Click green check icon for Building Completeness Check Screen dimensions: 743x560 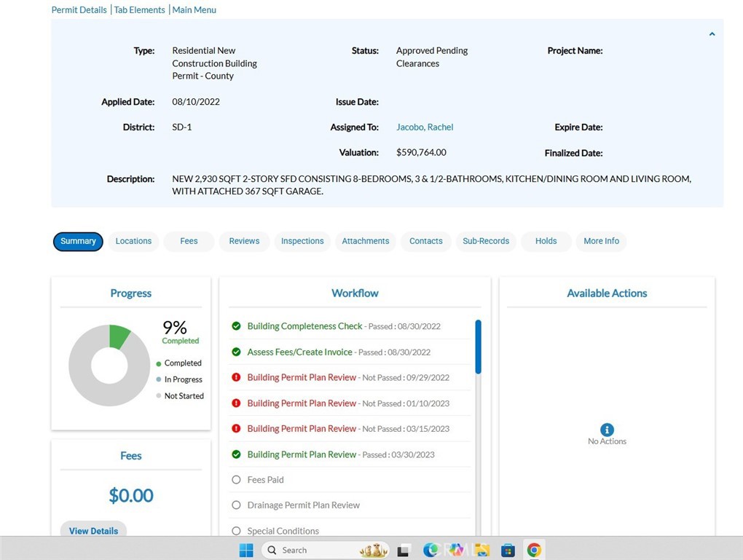[x=236, y=326]
